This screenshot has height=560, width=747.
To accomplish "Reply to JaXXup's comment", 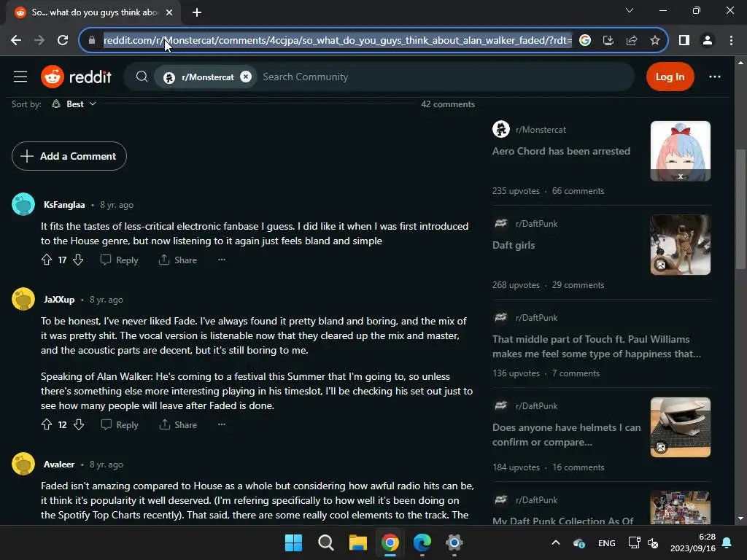I will [x=120, y=425].
